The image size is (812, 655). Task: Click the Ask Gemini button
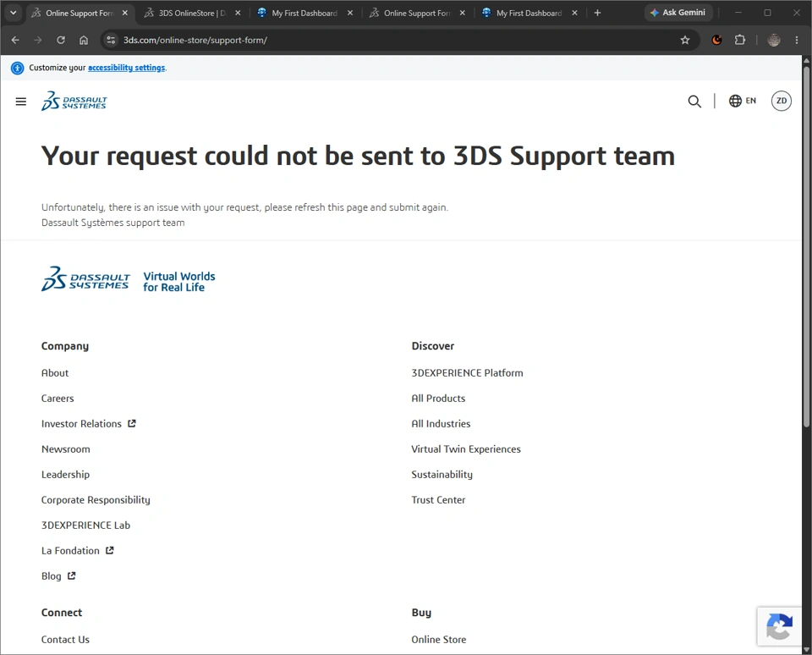pyautogui.click(x=678, y=13)
